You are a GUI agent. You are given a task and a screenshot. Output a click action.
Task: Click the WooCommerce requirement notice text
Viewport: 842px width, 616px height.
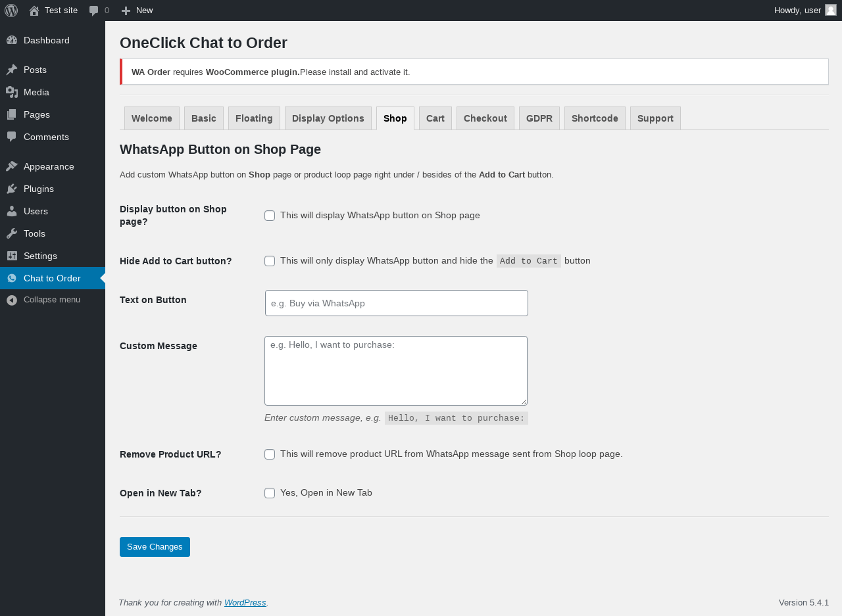(270, 72)
